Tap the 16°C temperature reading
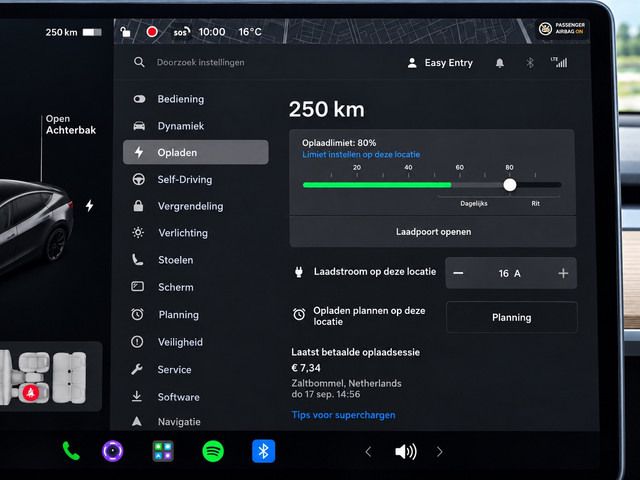The width and height of the screenshot is (640, 480). tap(250, 32)
